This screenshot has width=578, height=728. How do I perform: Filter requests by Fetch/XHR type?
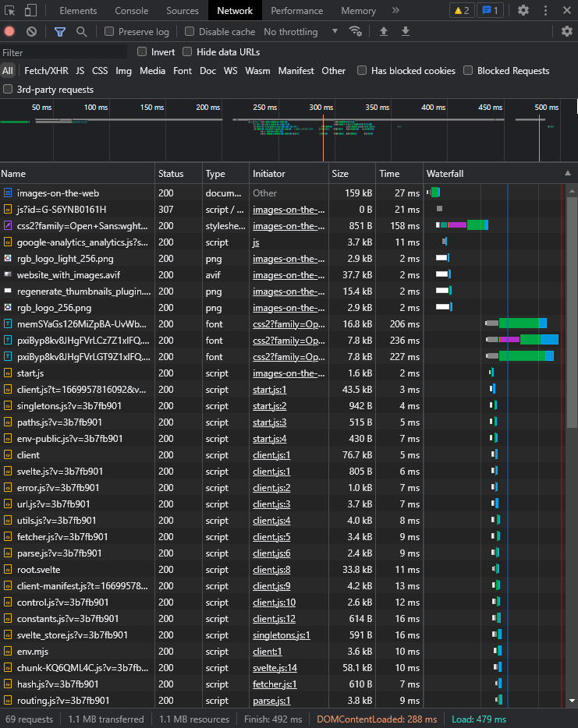[46, 71]
